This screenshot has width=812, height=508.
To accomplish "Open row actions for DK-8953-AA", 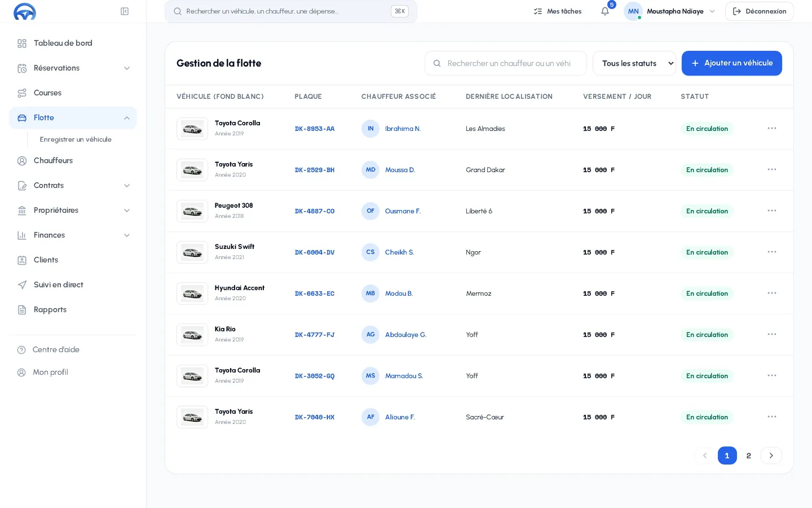I will [772, 129].
